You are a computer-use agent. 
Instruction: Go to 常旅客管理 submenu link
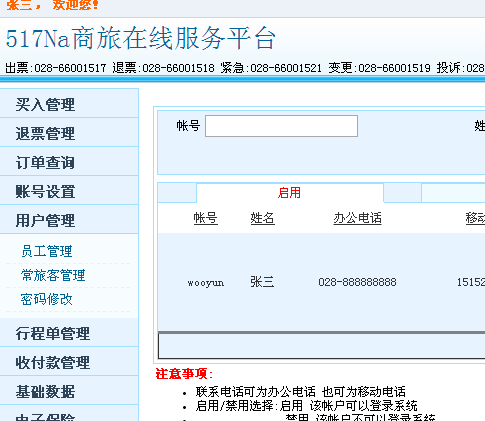click(x=53, y=275)
